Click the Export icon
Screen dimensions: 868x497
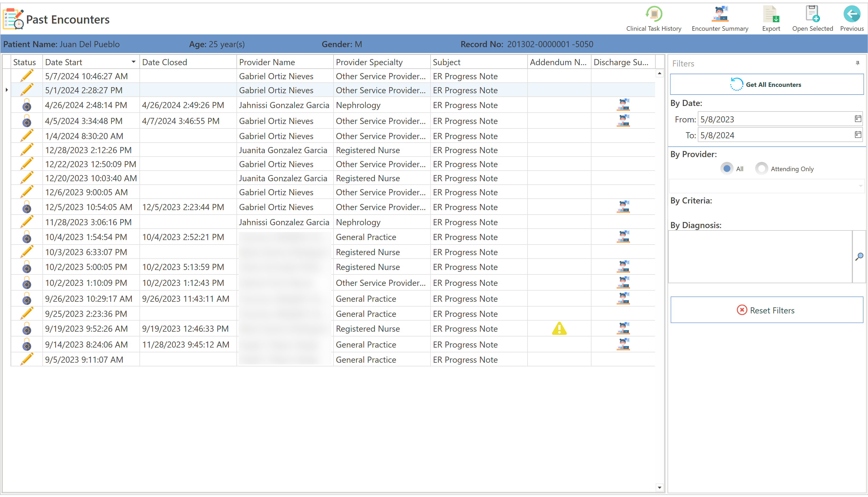pos(771,14)
